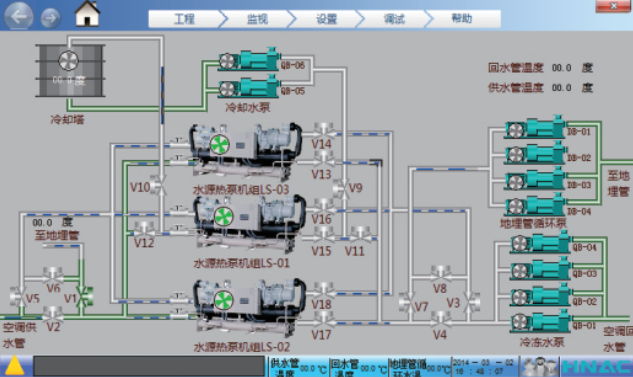Viewport: 633px width, 377px height.
Task: Toggle the green valve V1
Action: pos(83,296)
